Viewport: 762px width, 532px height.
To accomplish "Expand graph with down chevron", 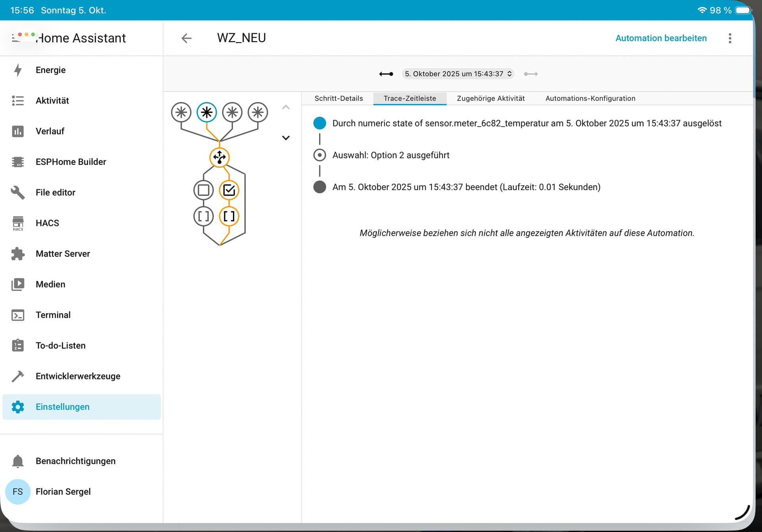I will point(286,138).
